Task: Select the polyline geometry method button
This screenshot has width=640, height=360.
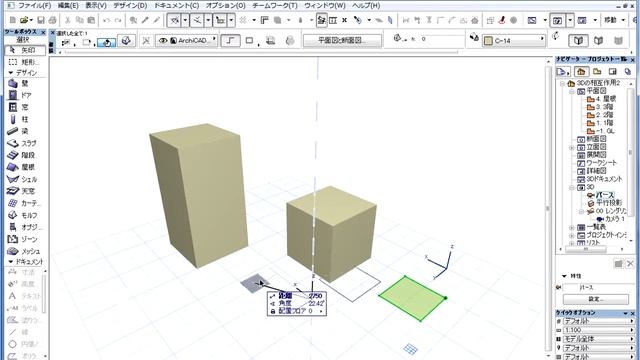Action: (231, 40)
